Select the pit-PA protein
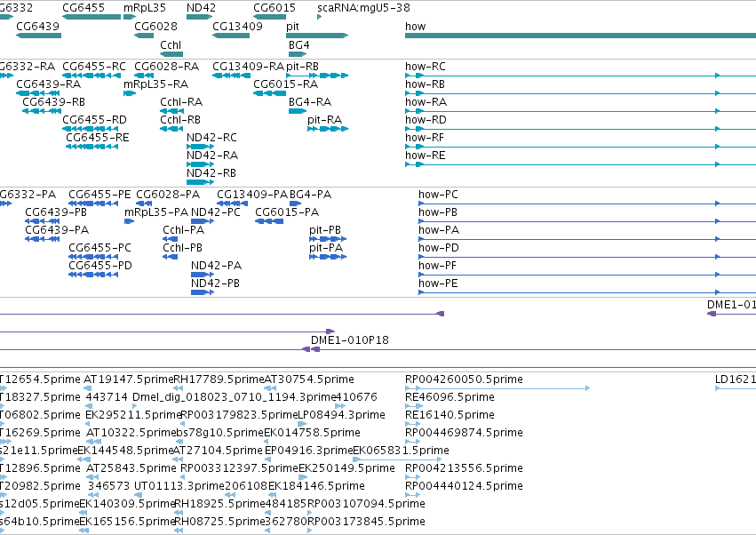The image size is (756, 535). coord(328,257)
